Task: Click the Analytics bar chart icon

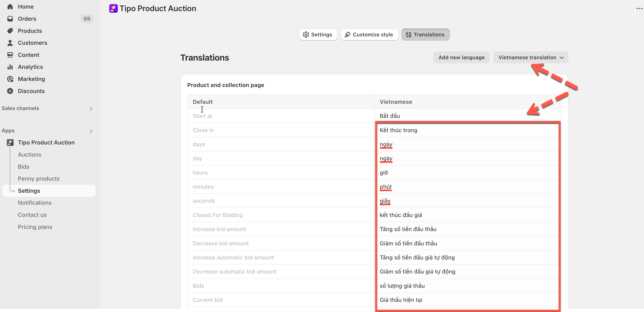Action: point(10,67)
